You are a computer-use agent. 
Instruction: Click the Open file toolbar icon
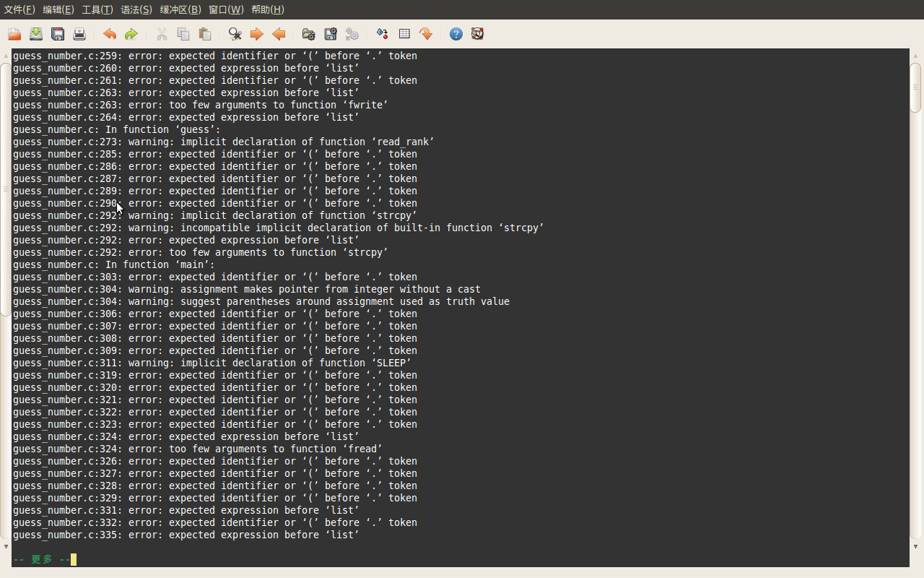click(x=14, y=34)
